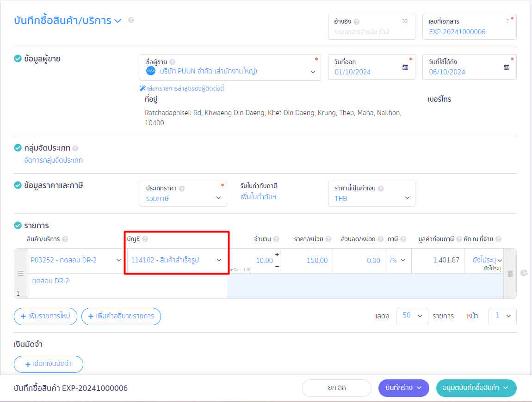Click pre-tax value 1,401.87
Viewport: 532px width, 402px height.
446,260
